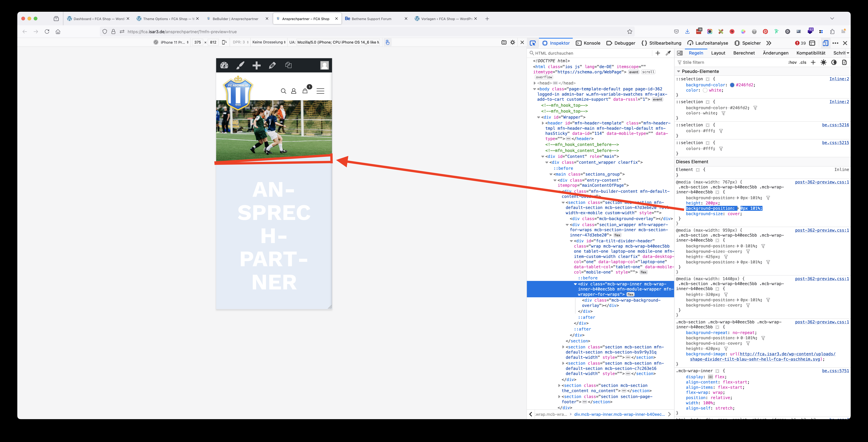Image resolution: width=868 pixels, height=442 pixels.
Task: Open the DPR selector dropdown
Action: [x=241, y=42]
